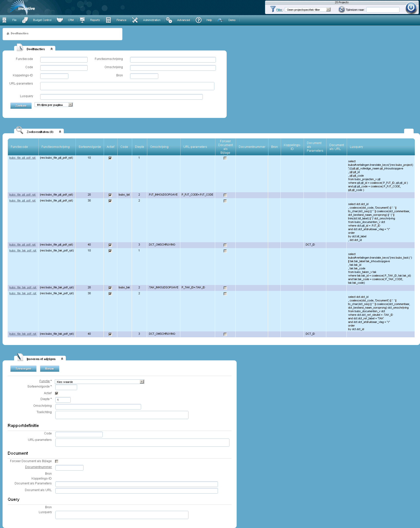This screenshot has width=420, height=528.
Task: Click the CRM handshake icon
Action: [x=60, y=20]
